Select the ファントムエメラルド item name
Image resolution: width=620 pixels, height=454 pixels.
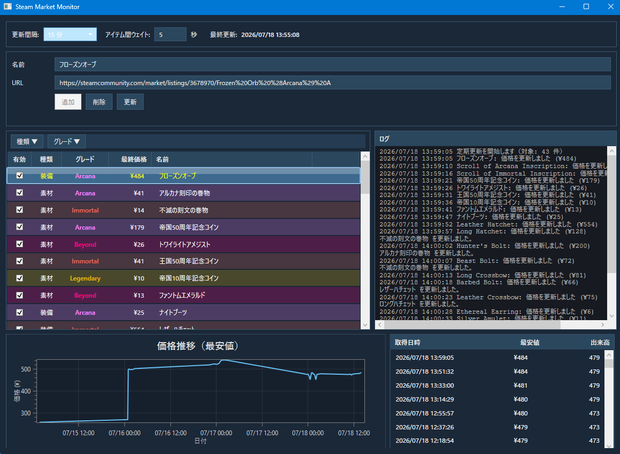click(182, 295)
